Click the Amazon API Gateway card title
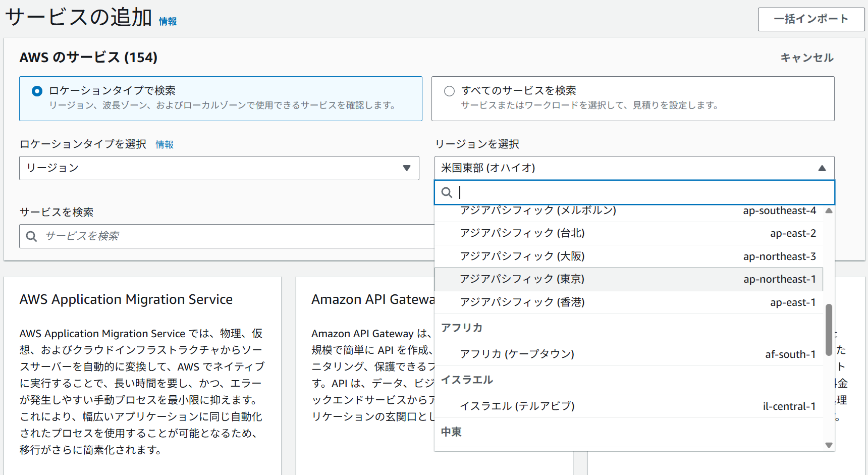 (x=373, y=299)
